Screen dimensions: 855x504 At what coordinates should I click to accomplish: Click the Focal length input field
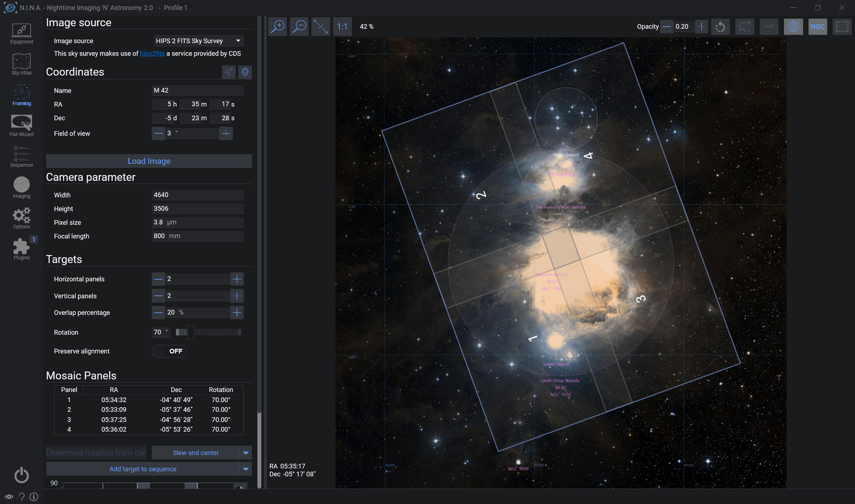[198, 236]
